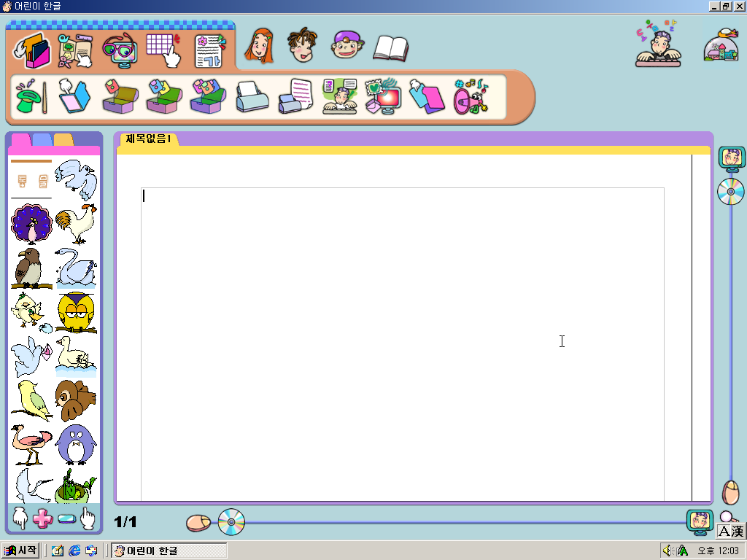Insert the purple penguin clip art

click(76, 445)
